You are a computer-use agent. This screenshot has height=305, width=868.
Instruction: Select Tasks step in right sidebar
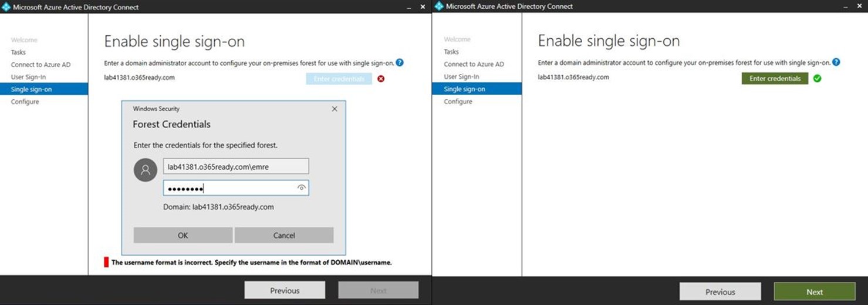(451, 52)
